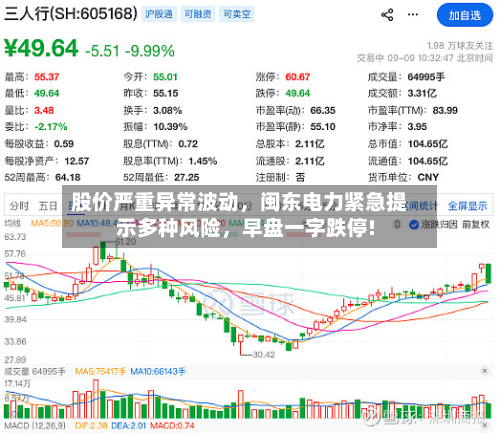Click the share icon at the top
Image resolution: width=500 pixels, height=433 pixels.
click(x=387, y=15)
